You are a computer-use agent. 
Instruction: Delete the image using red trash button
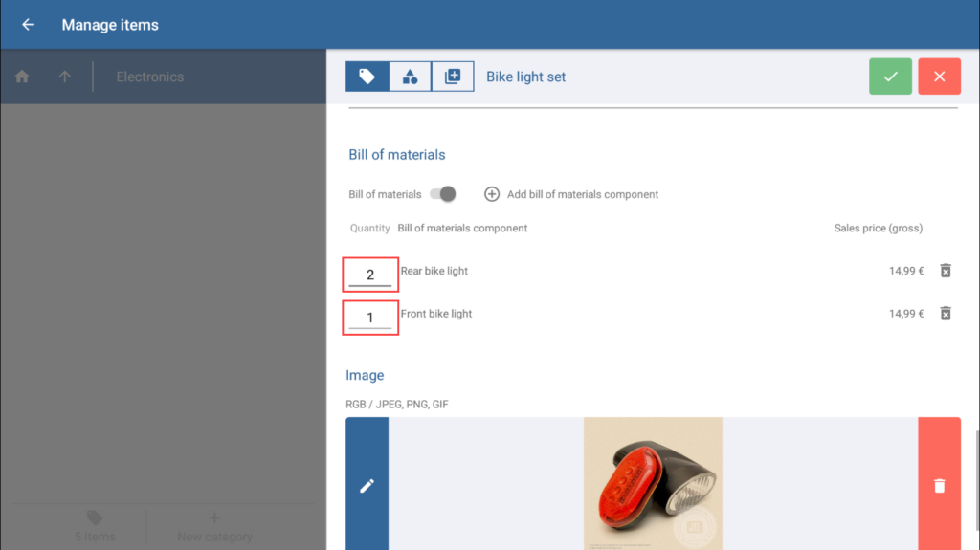(x=939, y=485)
